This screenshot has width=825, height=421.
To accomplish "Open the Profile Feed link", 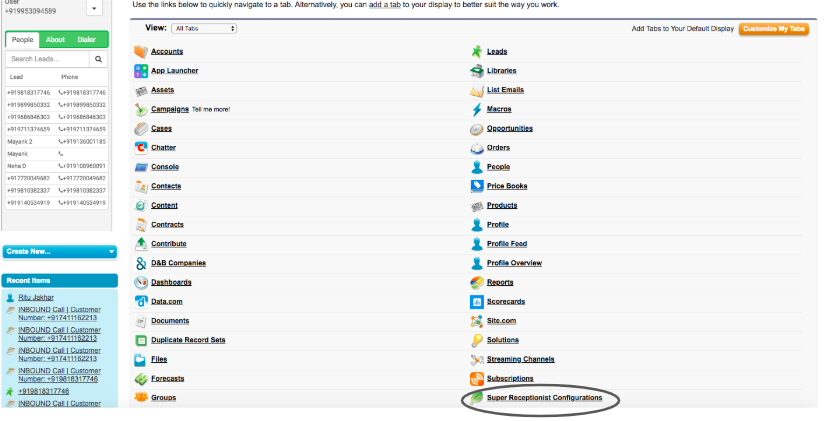I will point(507,244).
